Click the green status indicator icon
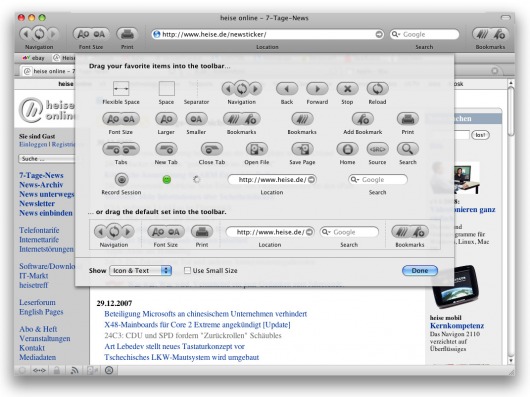 166,179
